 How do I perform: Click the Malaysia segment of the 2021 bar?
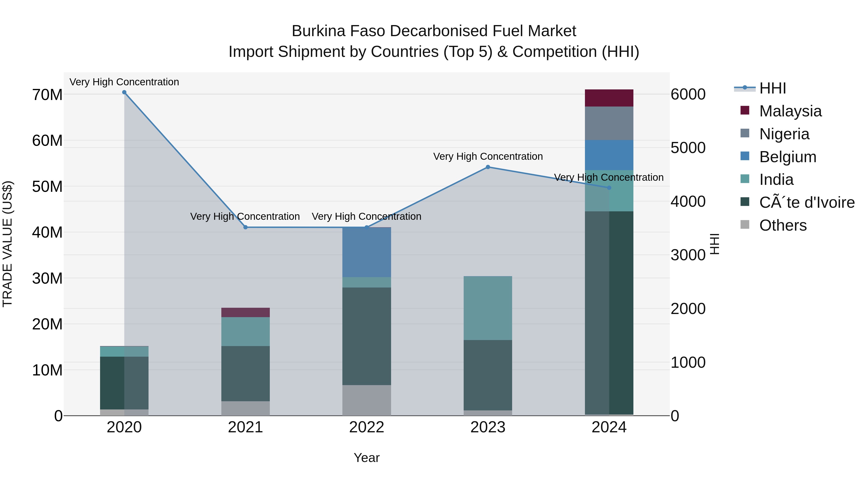click(x=246, y=313)
